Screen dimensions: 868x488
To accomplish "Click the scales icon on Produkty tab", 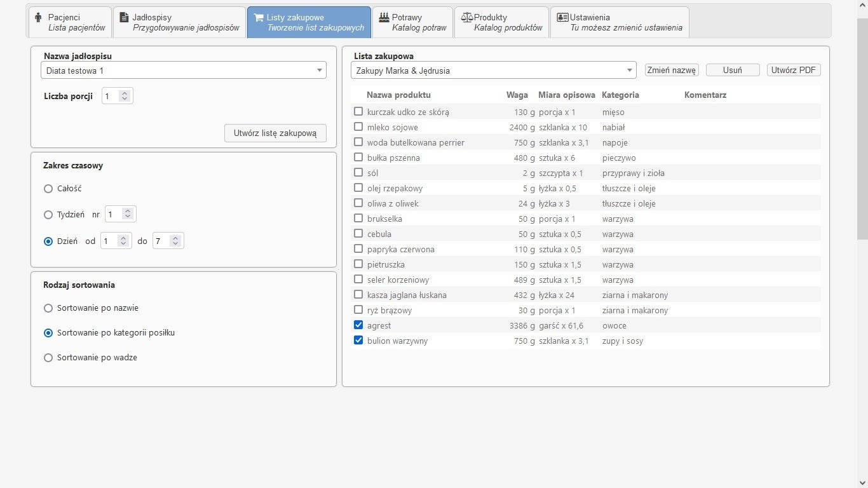I will pyautogui.click(x=467, y=17).
